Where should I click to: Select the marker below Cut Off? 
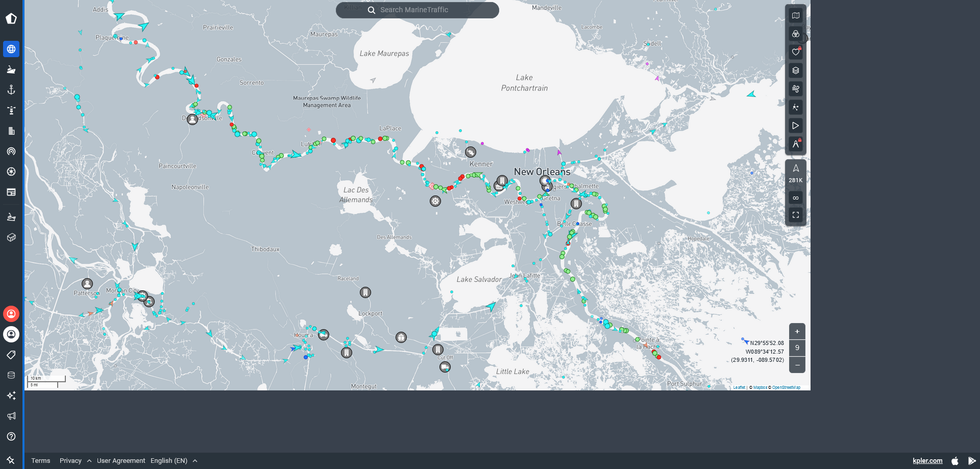(445, 367)
